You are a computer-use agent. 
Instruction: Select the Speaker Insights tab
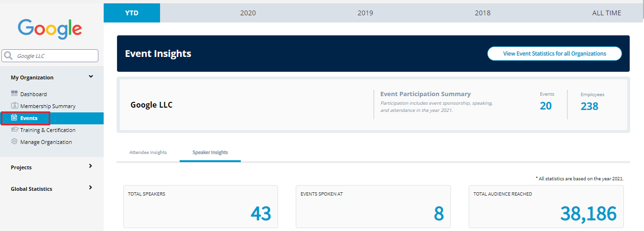coord(210,153)
